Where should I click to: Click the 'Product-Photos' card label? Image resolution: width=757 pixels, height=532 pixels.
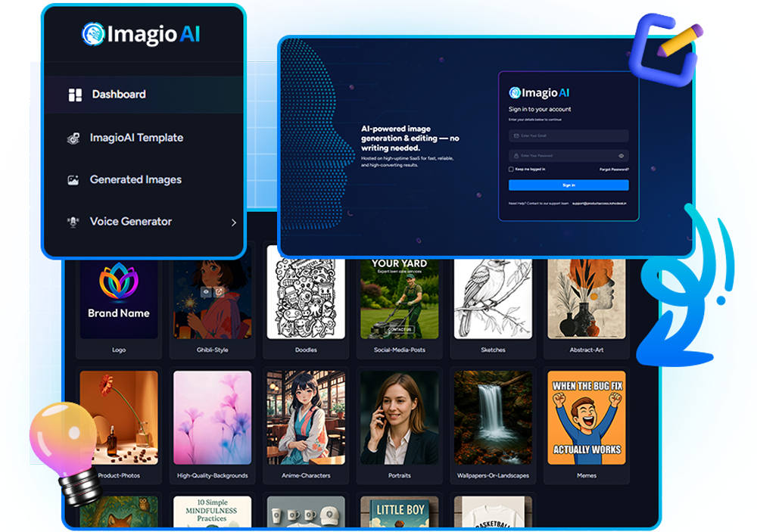(119, 475)
